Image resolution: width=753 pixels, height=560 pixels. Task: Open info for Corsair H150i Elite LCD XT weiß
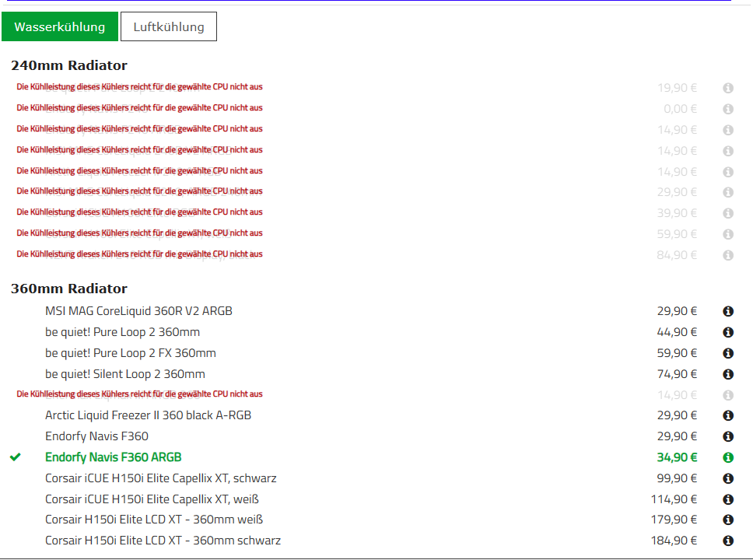click(x=728, y=520)
